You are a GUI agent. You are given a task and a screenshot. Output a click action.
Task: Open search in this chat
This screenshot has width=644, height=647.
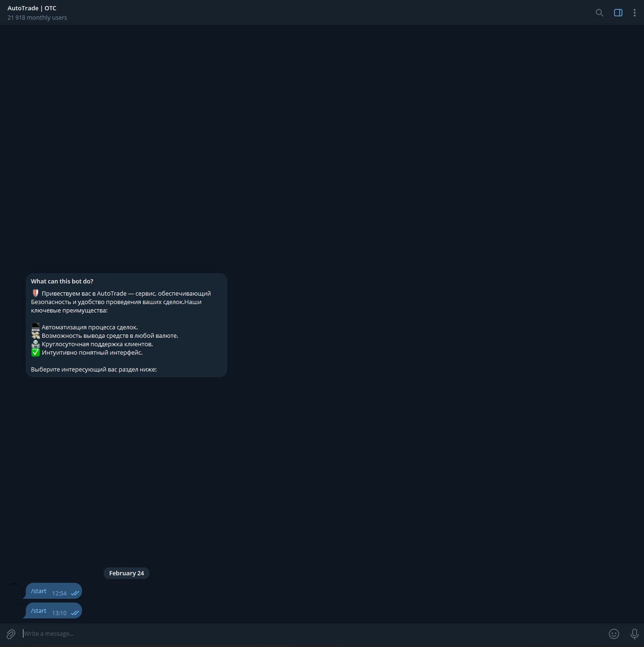(x=599, y=13)
